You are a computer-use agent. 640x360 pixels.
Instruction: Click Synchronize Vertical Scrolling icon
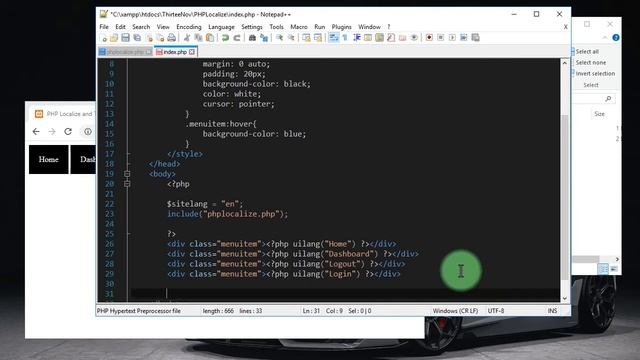point(306,38)
